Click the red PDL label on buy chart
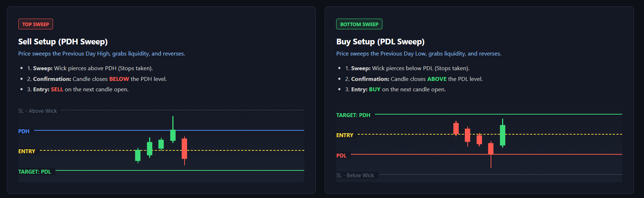644x198 pixels. point(342,156)
